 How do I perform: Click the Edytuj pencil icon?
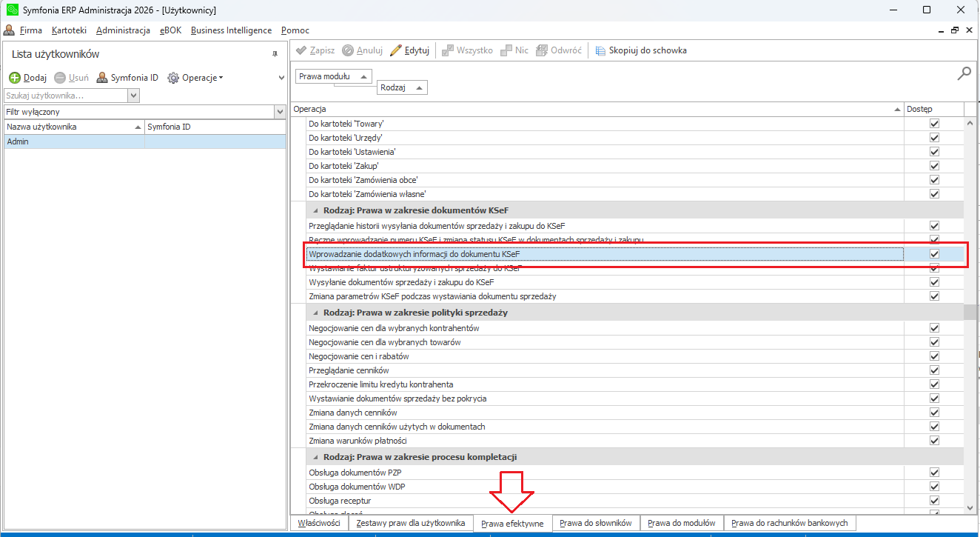[396, 50]
